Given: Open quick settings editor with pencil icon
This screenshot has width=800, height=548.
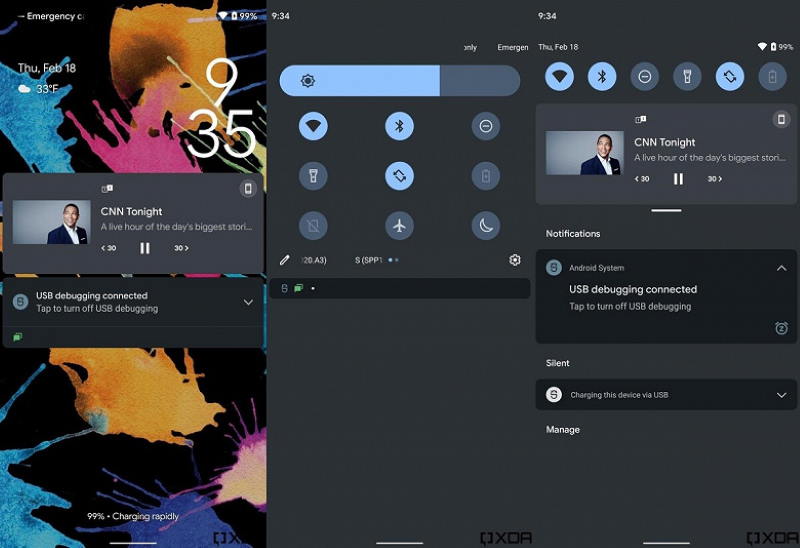Looking at the screenshot, I should click(285, 260).
